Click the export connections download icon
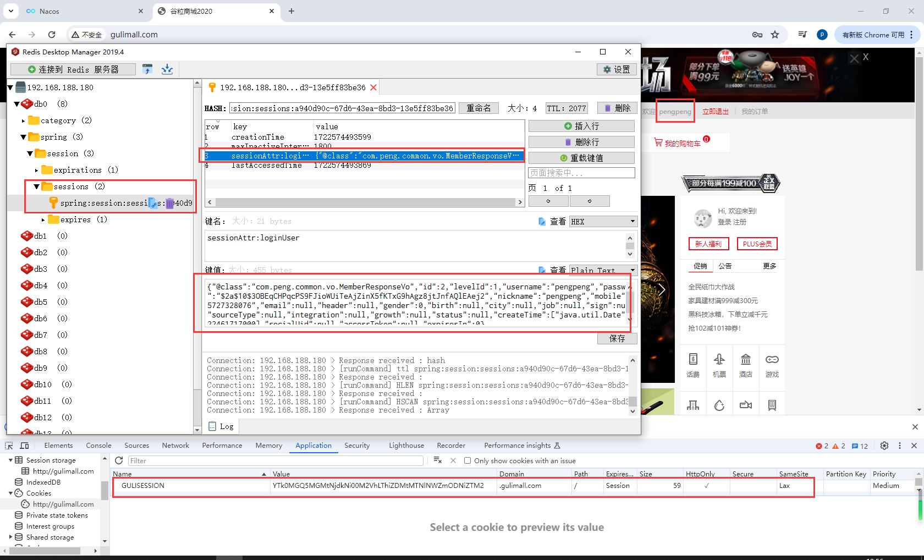 coord(167,69)
